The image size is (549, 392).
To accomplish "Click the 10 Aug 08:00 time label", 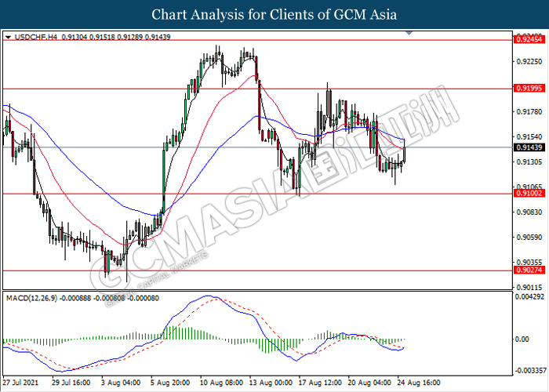I will [x=221, y=383].
